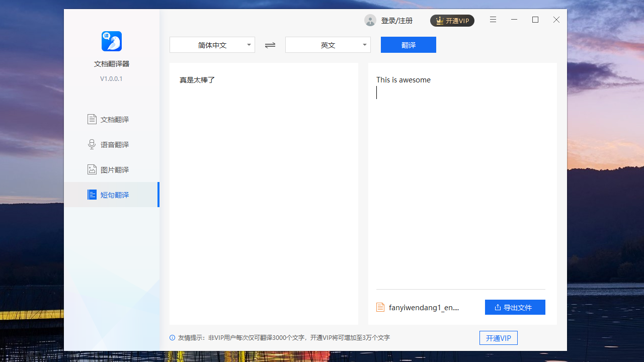Click the 文档翻译器 app logo
The height and width of the screenshot is (362, 644).
click(111, 41)
